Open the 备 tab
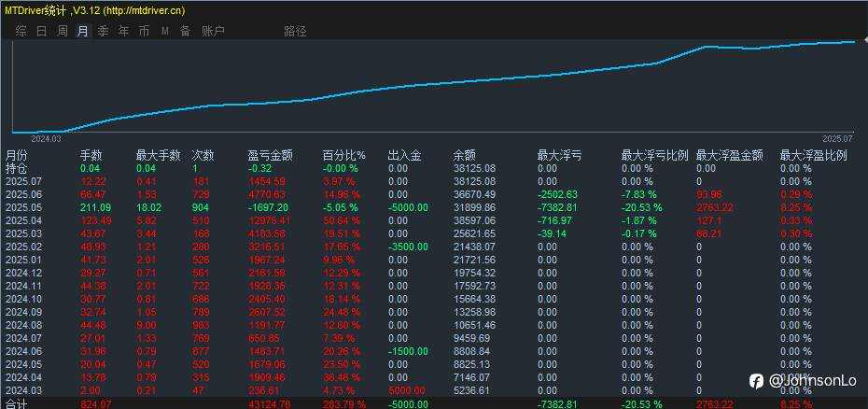This screenshot has width=868, height=409. coord(185,31)
